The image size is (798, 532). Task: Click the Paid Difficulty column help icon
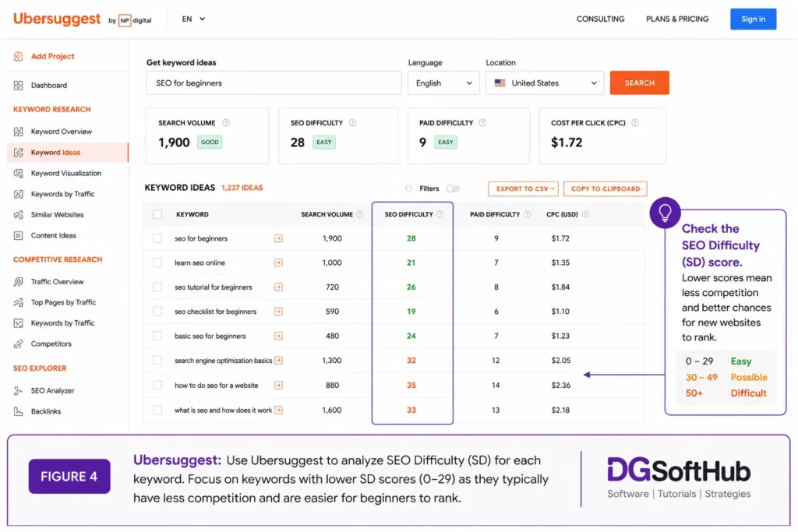(528, 214)
